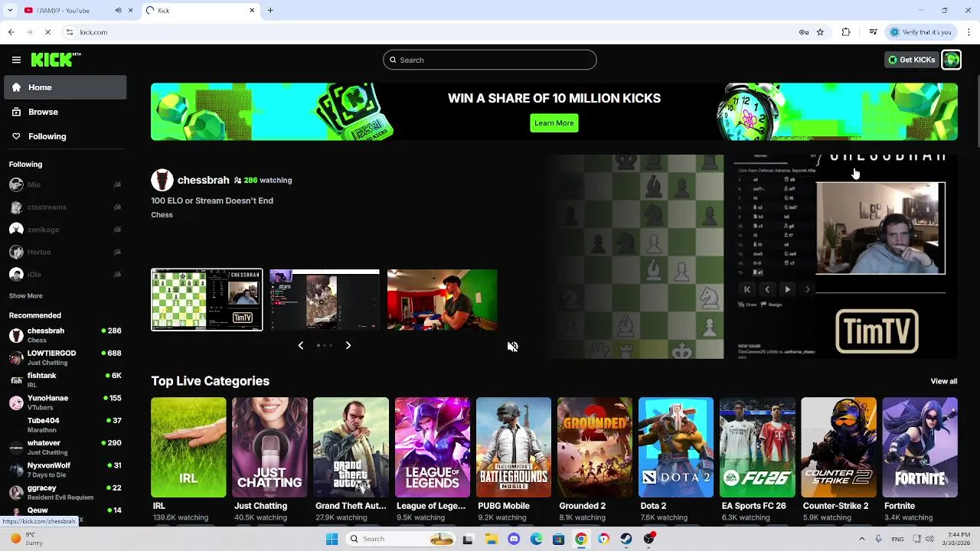The height and width of the screenshot is (551, 980).
Task: Select second carousel stream thumbnail
Action: (325, 299)
